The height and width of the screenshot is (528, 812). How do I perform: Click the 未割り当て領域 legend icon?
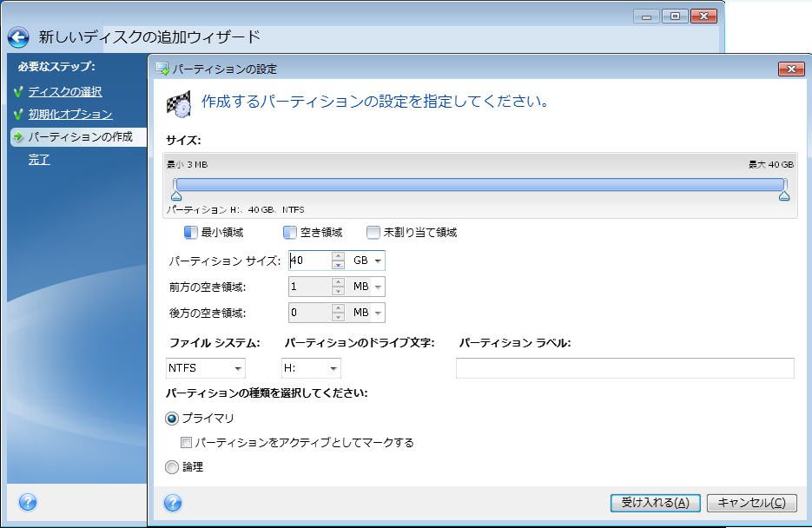pyautogui.click(x=373, y=233)
